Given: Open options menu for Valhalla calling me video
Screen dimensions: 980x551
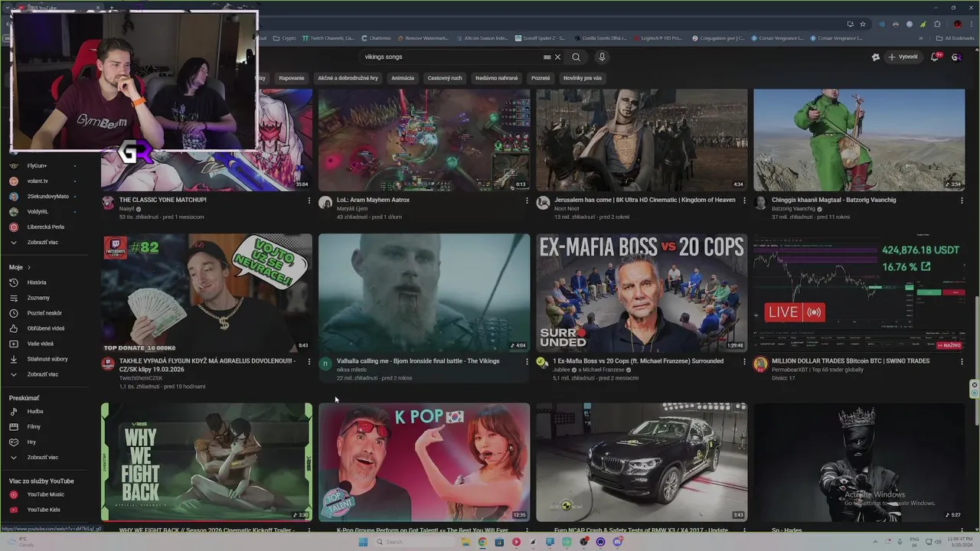Looking at the screenshot, I should click(x=527, y=361).
